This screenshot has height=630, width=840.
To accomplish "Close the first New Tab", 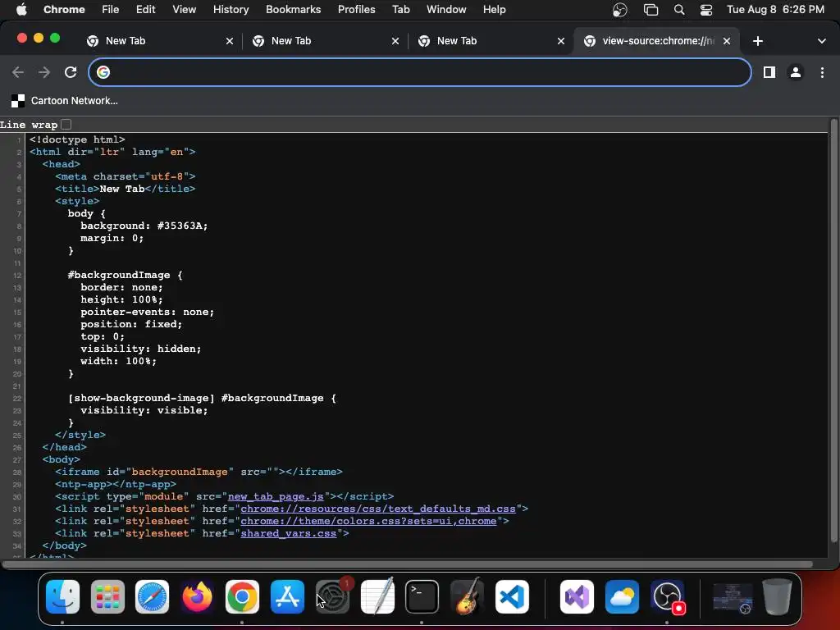I will click(x=230, y=41).
